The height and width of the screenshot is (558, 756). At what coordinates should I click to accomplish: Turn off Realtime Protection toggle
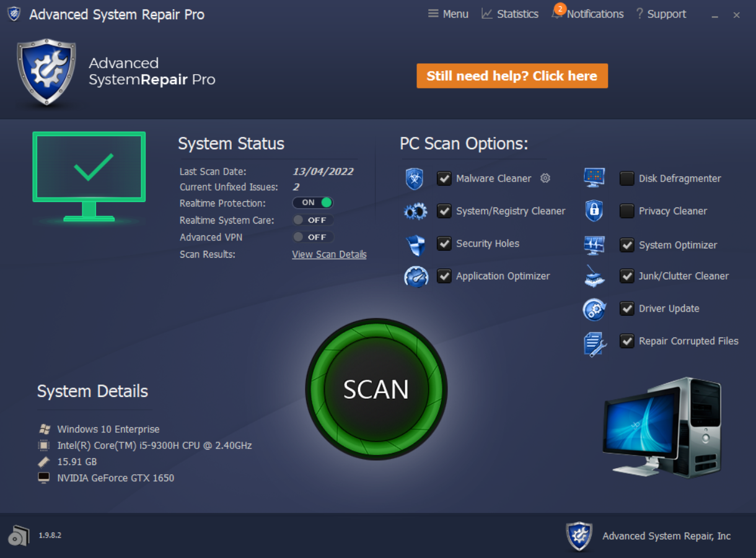tap(313, 203)
